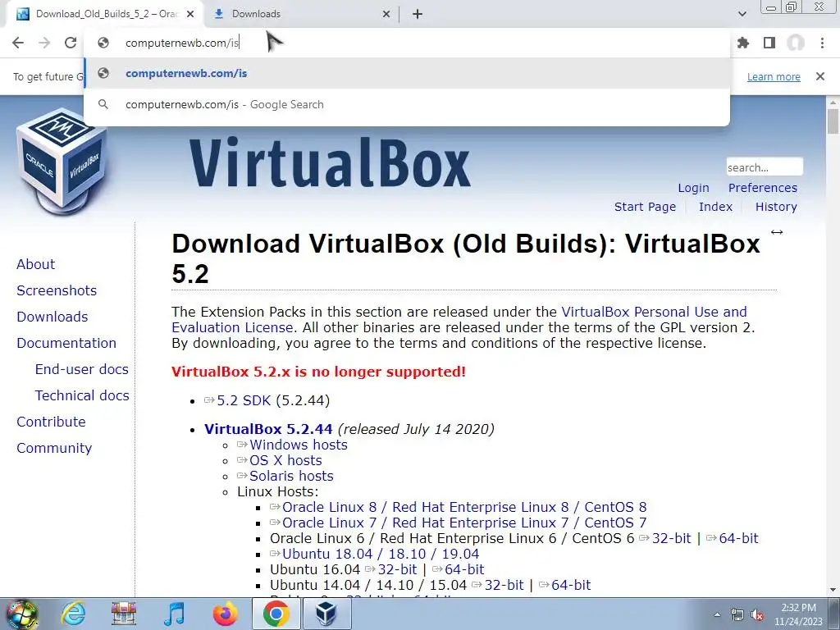Click the VirtualBox cube logo

[x=61, y=161]
